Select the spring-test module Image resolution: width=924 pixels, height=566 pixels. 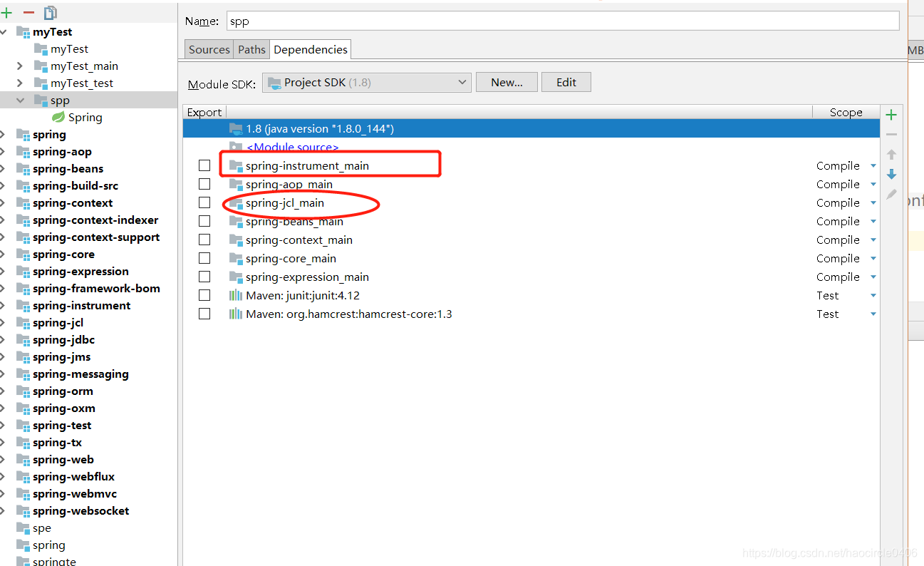point(62,426)
